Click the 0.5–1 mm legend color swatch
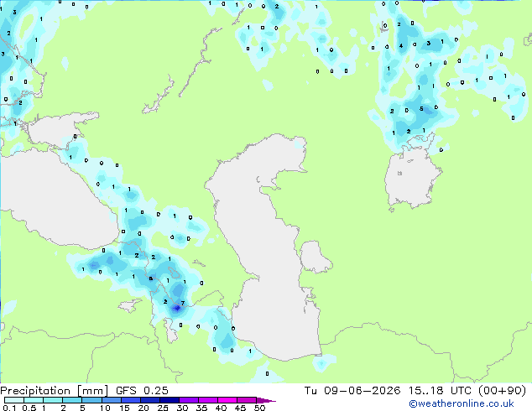 point(34,400)
